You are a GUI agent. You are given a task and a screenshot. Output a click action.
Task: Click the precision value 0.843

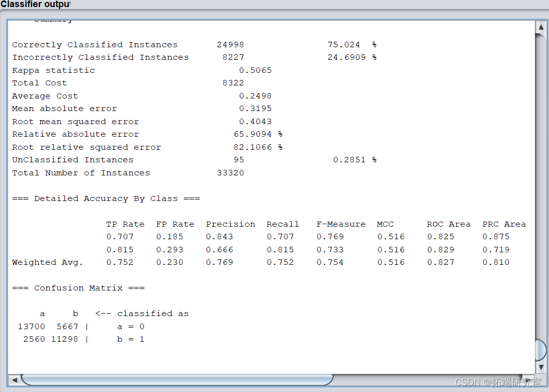pyautogui.click(x=220, y=237)
